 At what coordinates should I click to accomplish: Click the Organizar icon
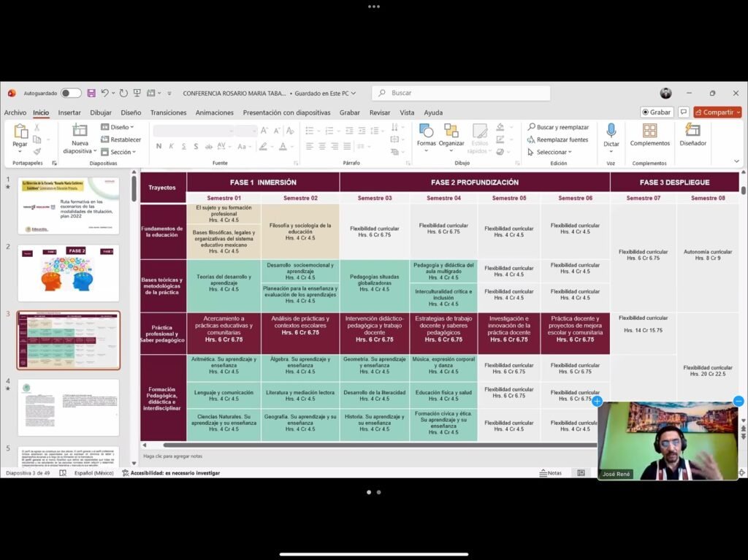[451, 132]
